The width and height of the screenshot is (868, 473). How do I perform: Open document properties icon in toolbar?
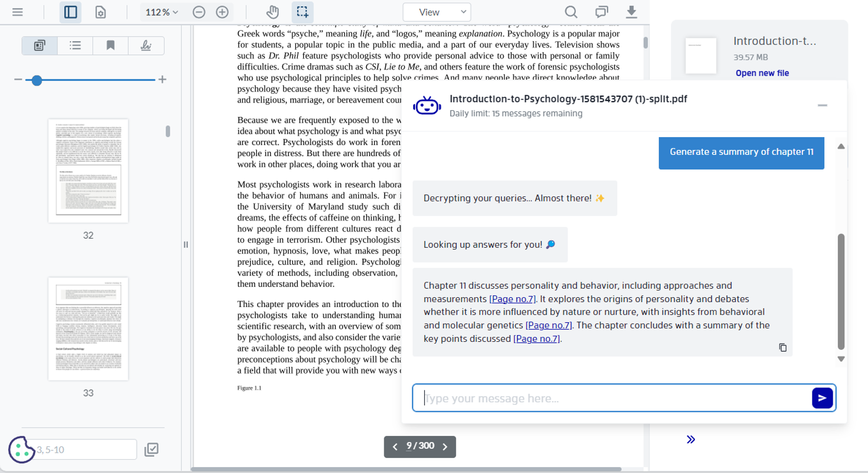click(100, 12)
